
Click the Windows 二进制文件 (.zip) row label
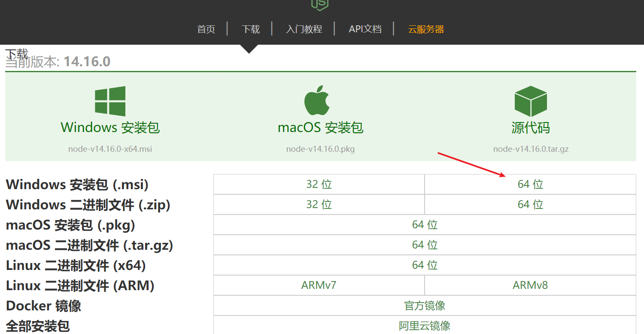coord(88,205)
